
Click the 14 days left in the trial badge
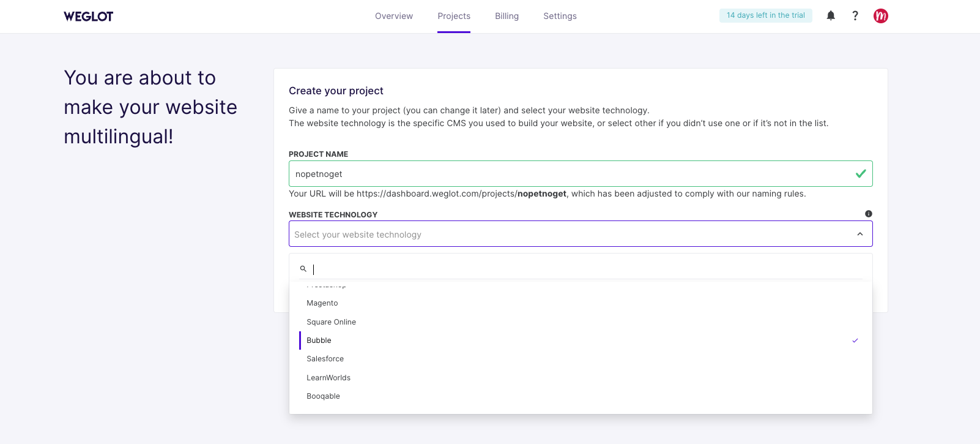coord(766,15)
